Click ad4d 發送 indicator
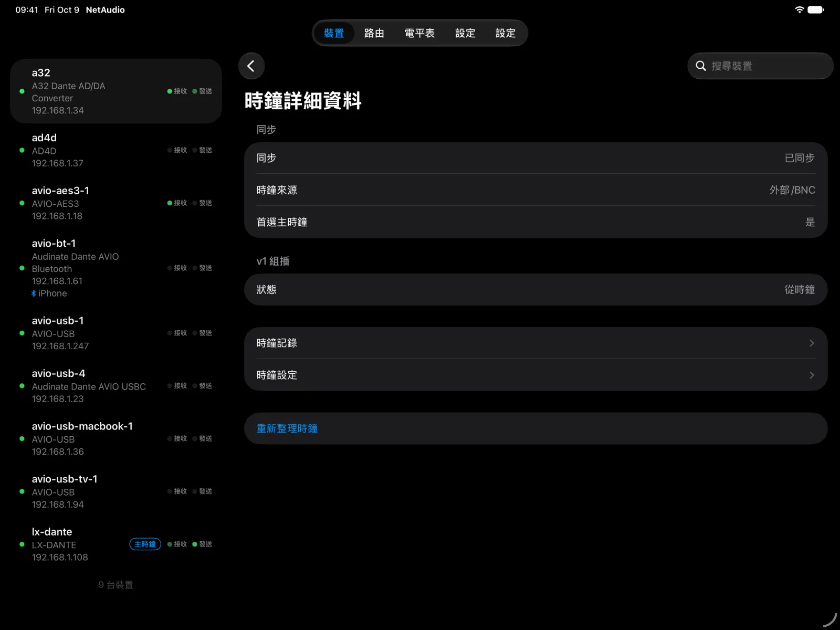Image resolution: width=840 pixels, height=630 pixels. coord(202,150)
